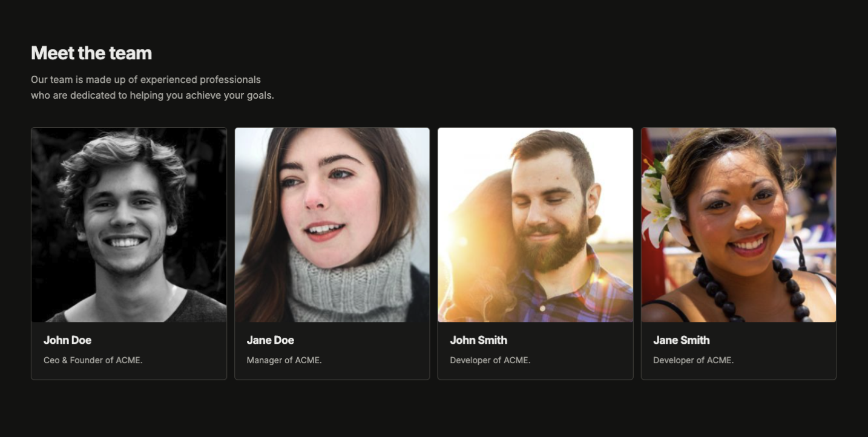Click the "who are dedicated to helping" text line
The image size is (868, 437).
point(152,96)
